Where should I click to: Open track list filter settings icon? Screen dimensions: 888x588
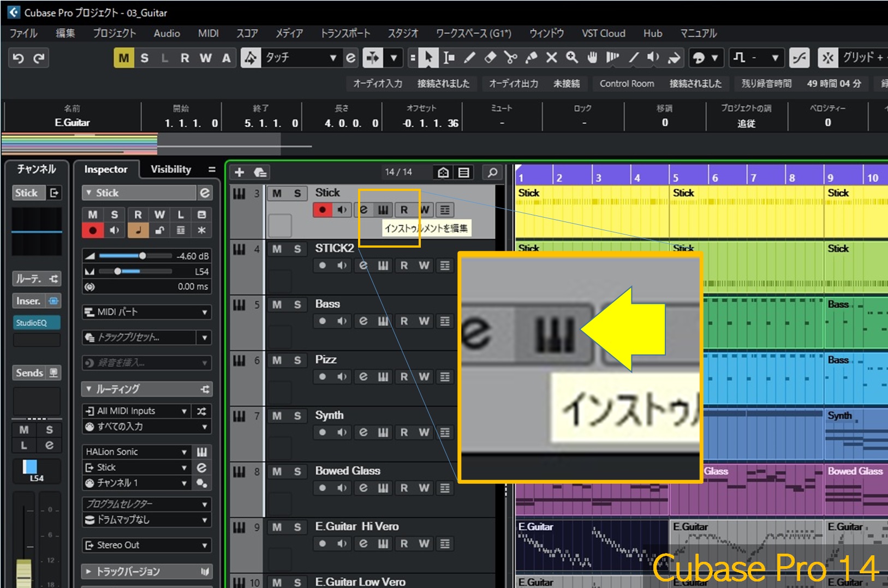click(463, 172)
